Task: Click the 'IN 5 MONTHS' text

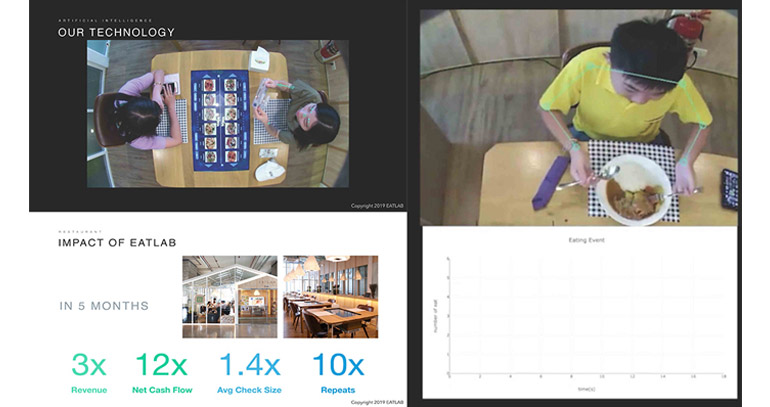Action: [104, 306]
